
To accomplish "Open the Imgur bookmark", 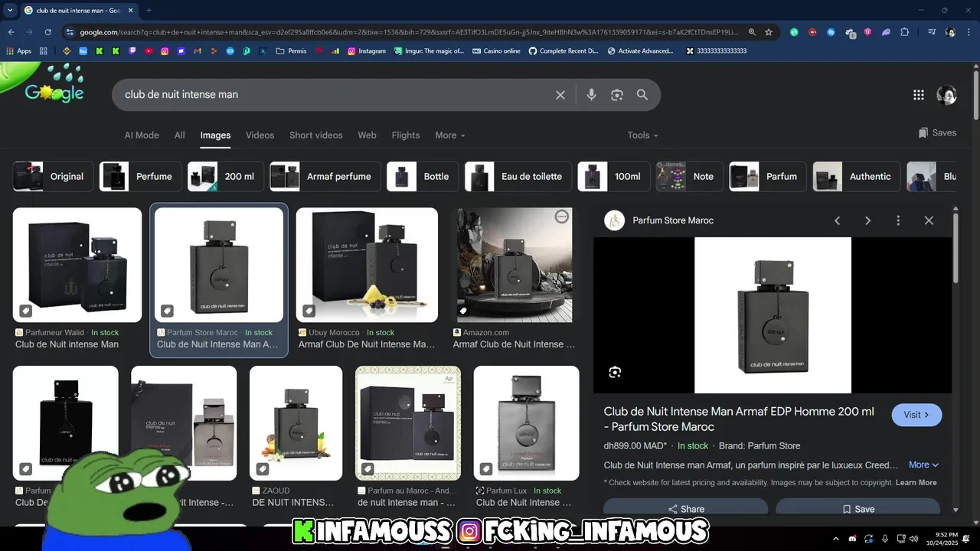I will click(x=429, y=51).
